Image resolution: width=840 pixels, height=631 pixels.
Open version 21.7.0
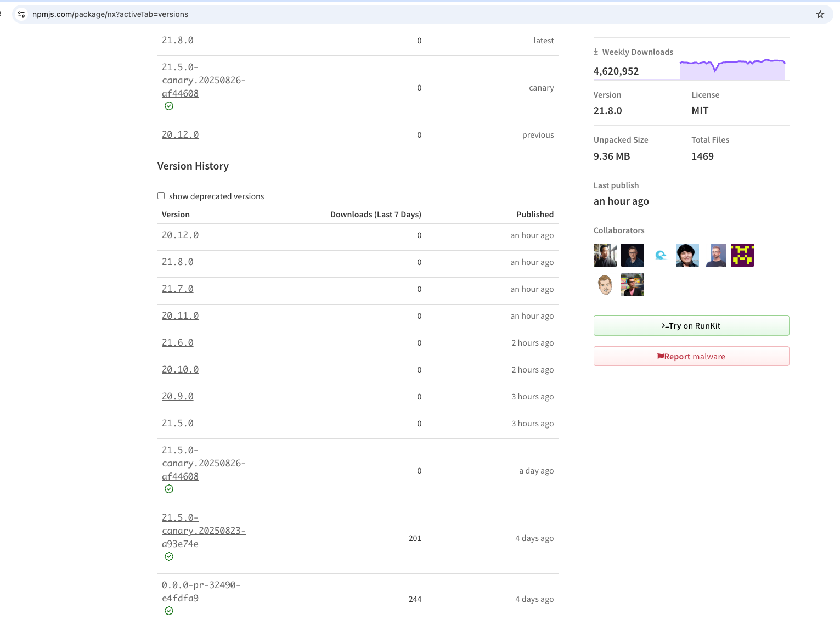pyautogui.click(x=177, y=289)
